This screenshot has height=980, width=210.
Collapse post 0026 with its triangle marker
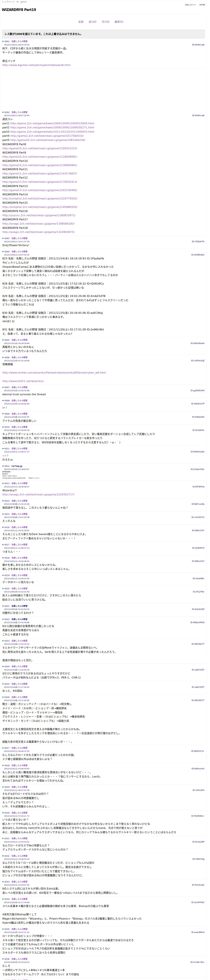[3, 697]
